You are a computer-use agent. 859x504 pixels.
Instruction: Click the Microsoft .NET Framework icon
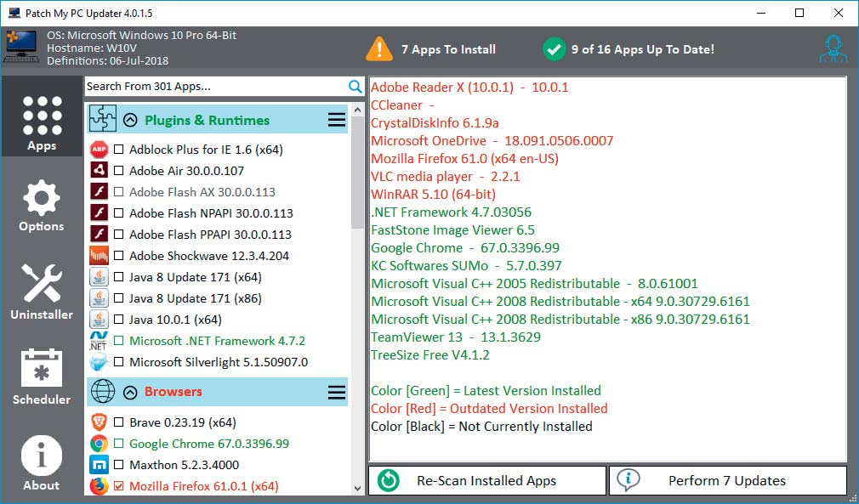pos(100,340)
